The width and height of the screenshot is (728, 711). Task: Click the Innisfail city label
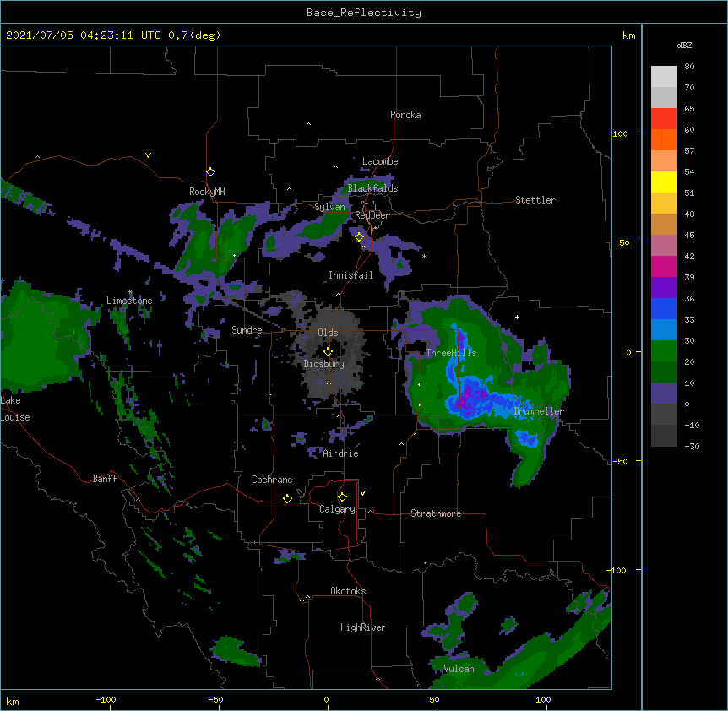click(x=350, y=275)
